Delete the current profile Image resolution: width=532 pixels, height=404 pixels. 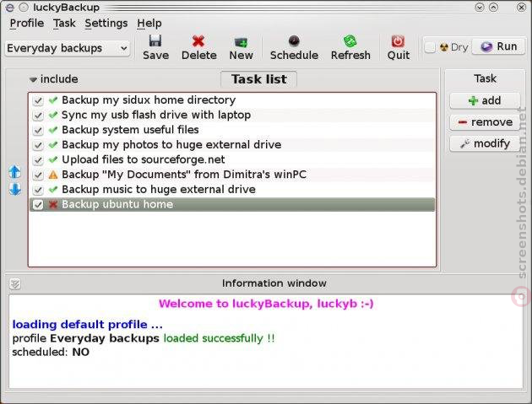(x=198, y=47)
